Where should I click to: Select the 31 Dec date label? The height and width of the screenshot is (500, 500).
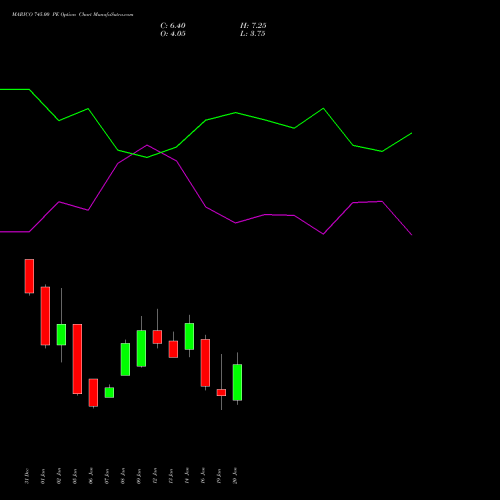(27, 476)
